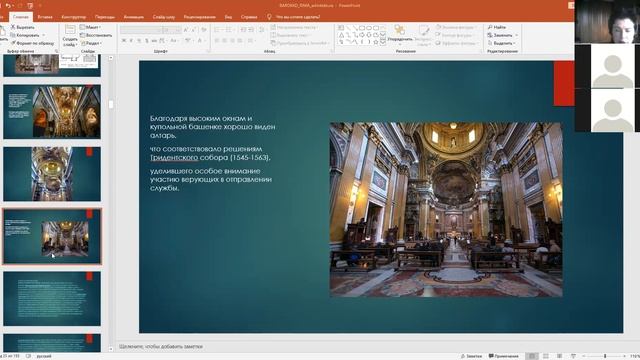Click the Slide Sorter view icon in the status bar
Viewport: 640px width, 360px height.
[546, 356]
